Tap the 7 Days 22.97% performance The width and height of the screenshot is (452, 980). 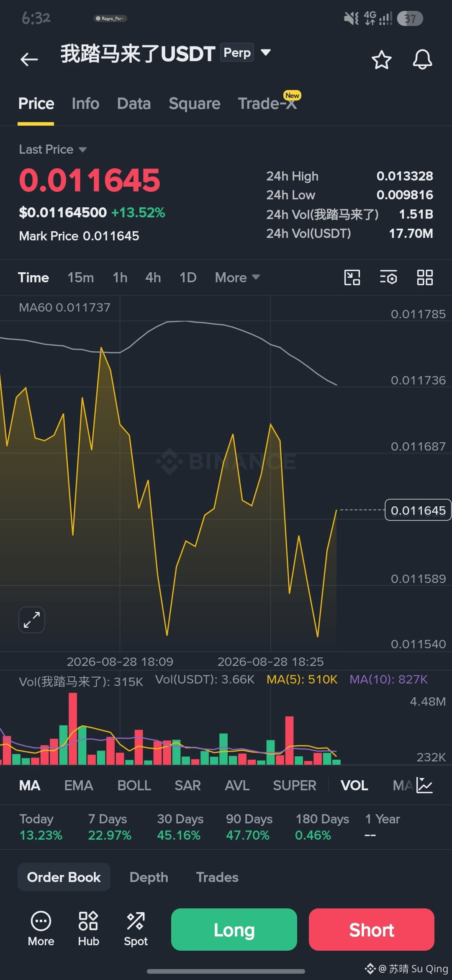click(110, 827)
